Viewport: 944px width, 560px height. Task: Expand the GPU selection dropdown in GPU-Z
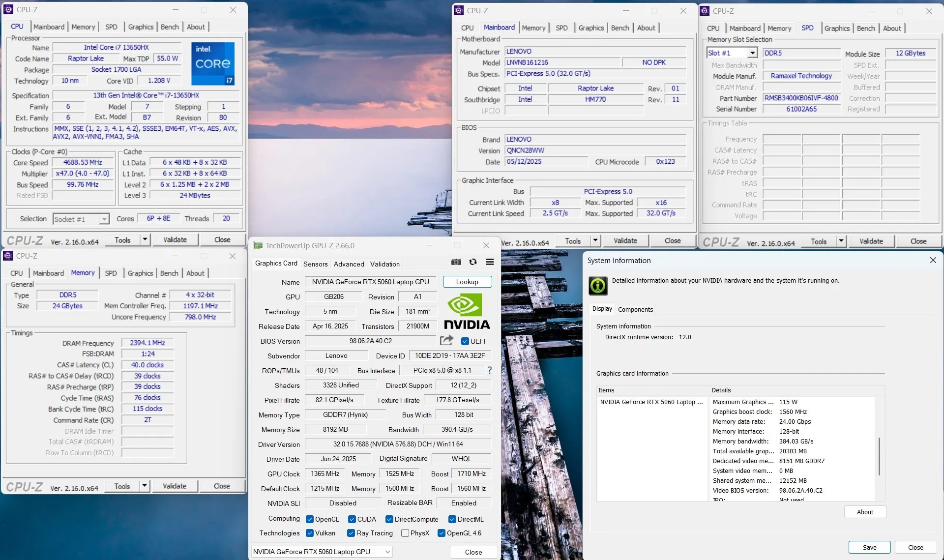387,552
